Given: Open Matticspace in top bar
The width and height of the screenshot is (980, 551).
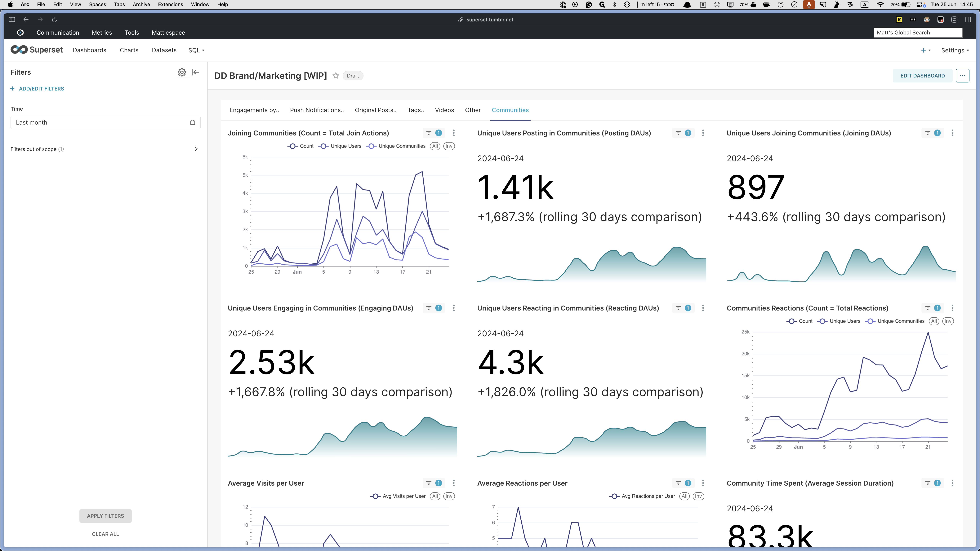Looking at the screenshot, I should click(x=168, y=33).
